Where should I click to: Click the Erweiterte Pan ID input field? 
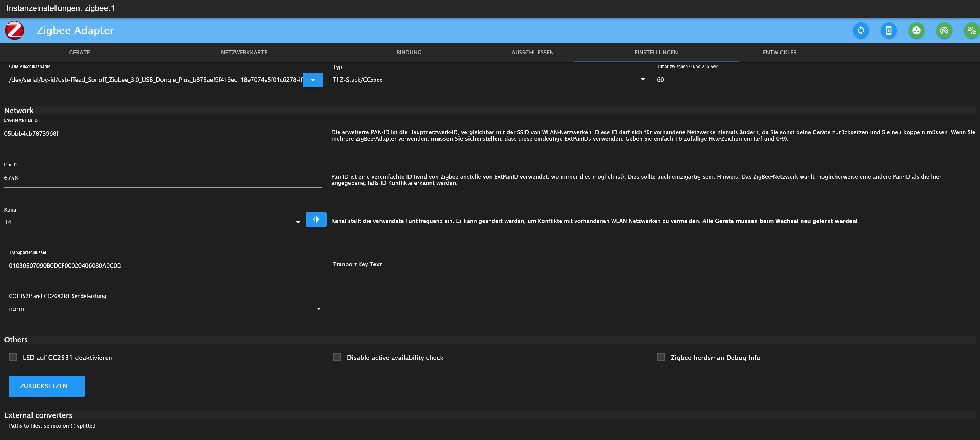coord(163,134)
